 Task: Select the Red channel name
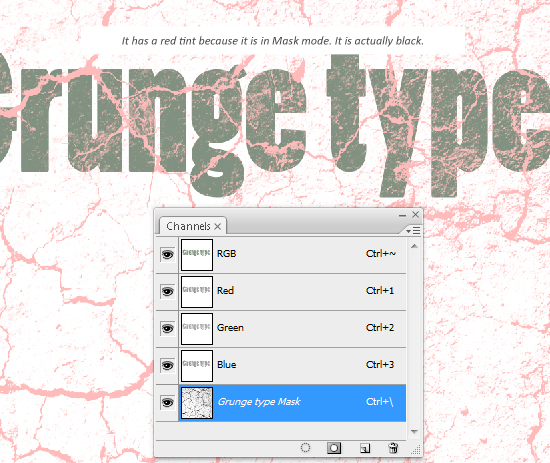pos(225,290)
